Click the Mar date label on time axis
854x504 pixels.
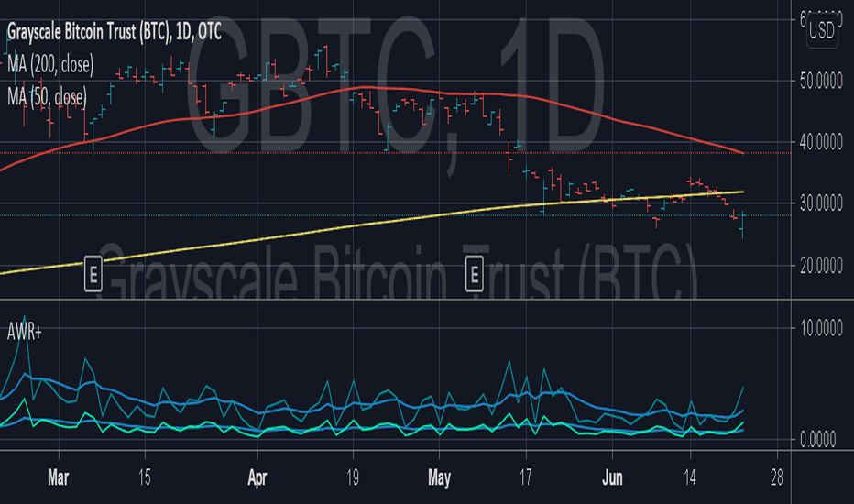[59, 477]
